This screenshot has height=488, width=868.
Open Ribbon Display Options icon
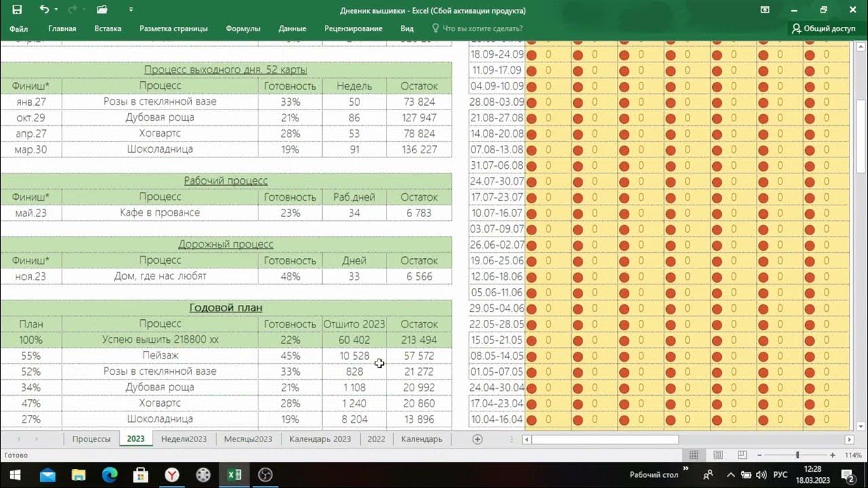[765, 9]
